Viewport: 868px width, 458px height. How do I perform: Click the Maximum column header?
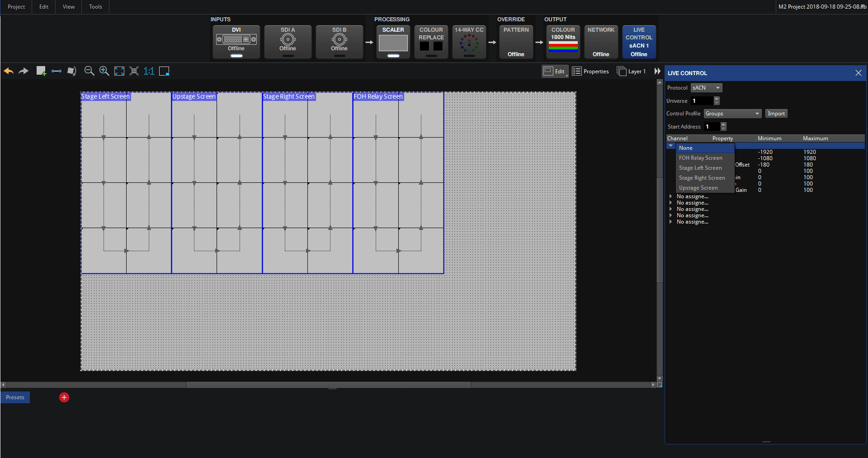coord(833,138)
